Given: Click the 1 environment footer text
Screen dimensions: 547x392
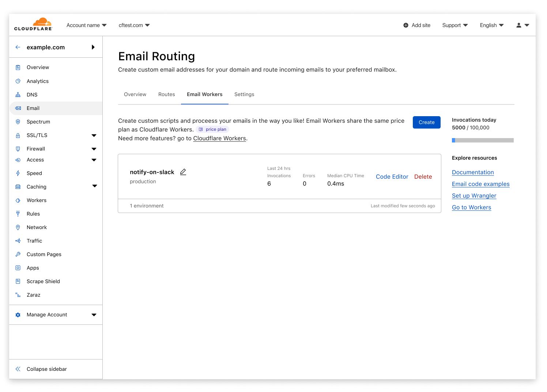Looking at the screenshot, I should click(147, 206).
